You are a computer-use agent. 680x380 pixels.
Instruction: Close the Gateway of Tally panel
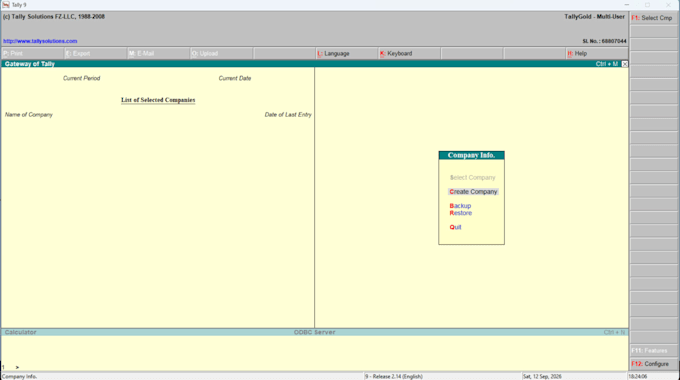pos(624,64)
